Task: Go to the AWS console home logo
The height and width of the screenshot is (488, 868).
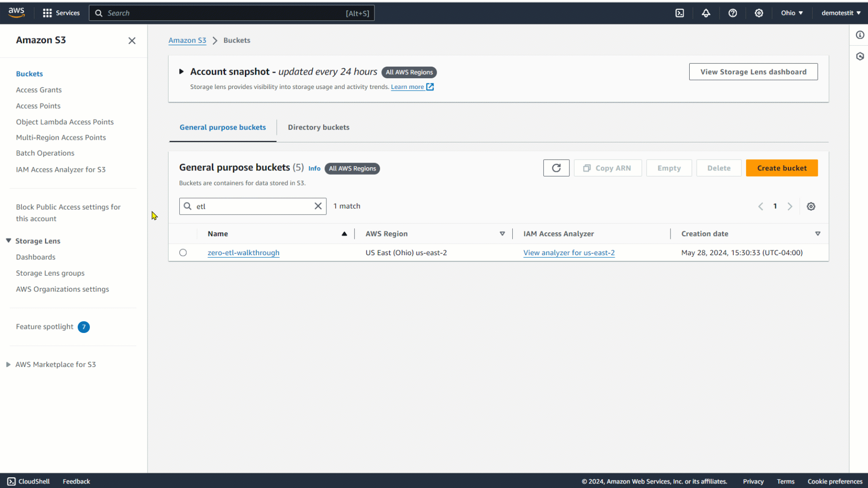Action: point(16,13)
